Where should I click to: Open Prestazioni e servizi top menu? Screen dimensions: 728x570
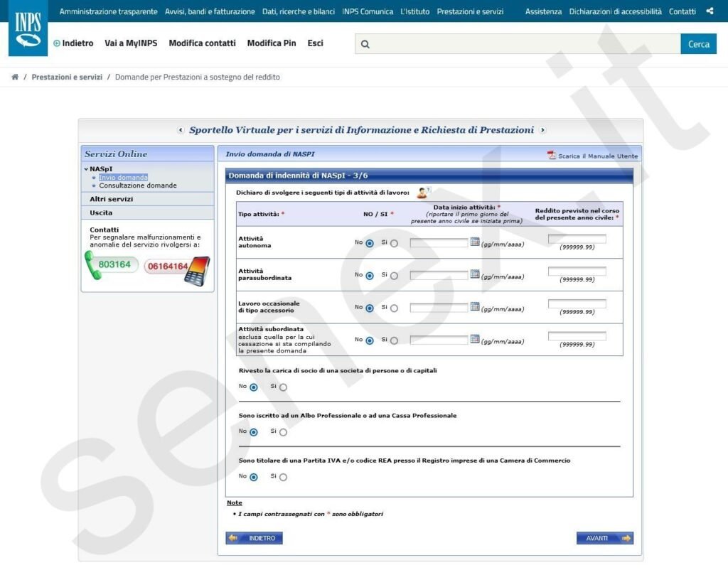click(470, 11)
